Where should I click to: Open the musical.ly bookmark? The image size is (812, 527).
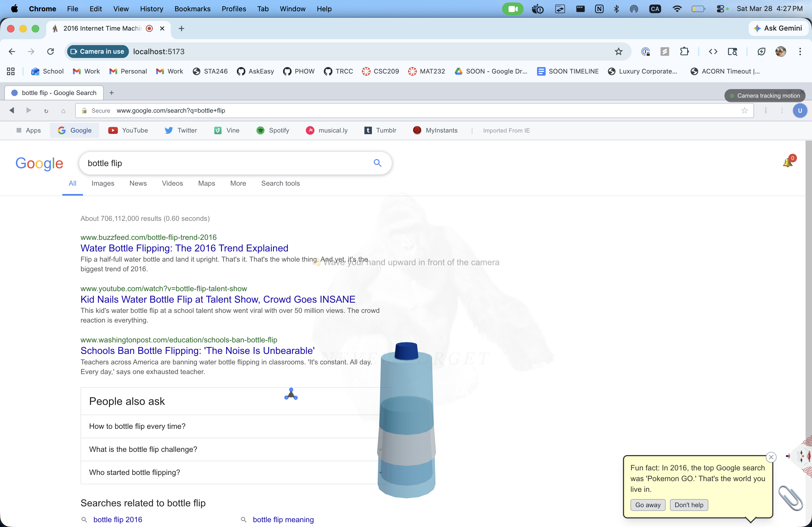(327, 130)
